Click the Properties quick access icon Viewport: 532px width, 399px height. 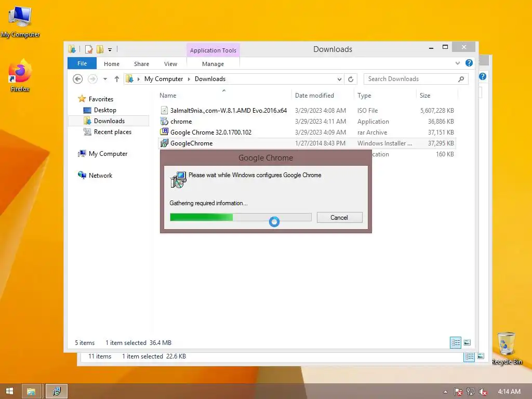(89, 49)
